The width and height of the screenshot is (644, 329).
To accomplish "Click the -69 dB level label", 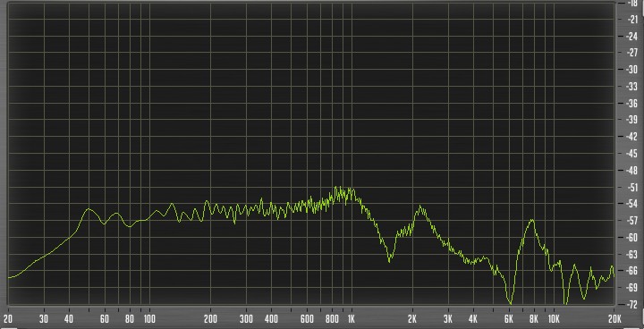I will click(632, 288).
